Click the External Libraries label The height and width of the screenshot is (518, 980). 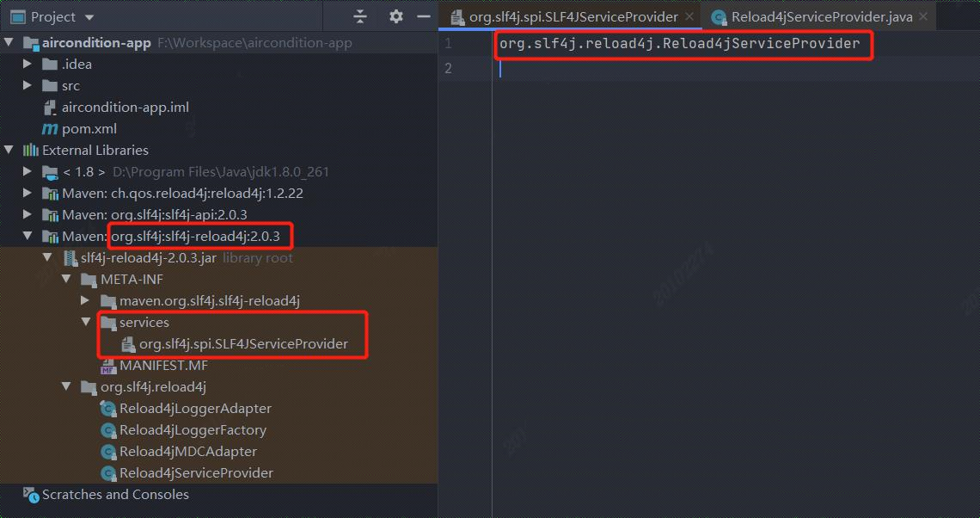coord(95,150)
